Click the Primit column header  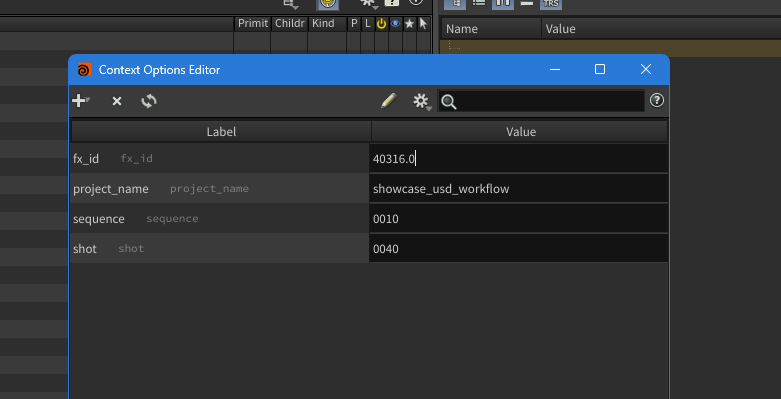point(253,23)
